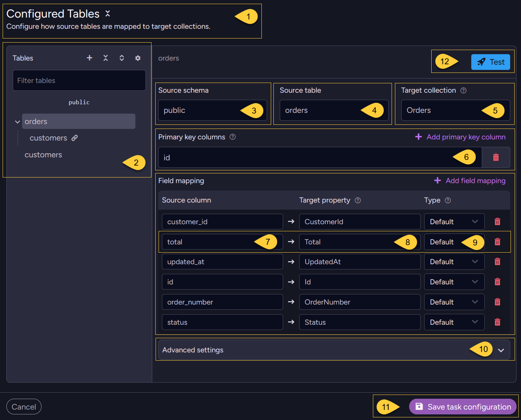Click the Total target property field
Image resolution: width=521 pixels, height=420 pixels.
(360, 242)
